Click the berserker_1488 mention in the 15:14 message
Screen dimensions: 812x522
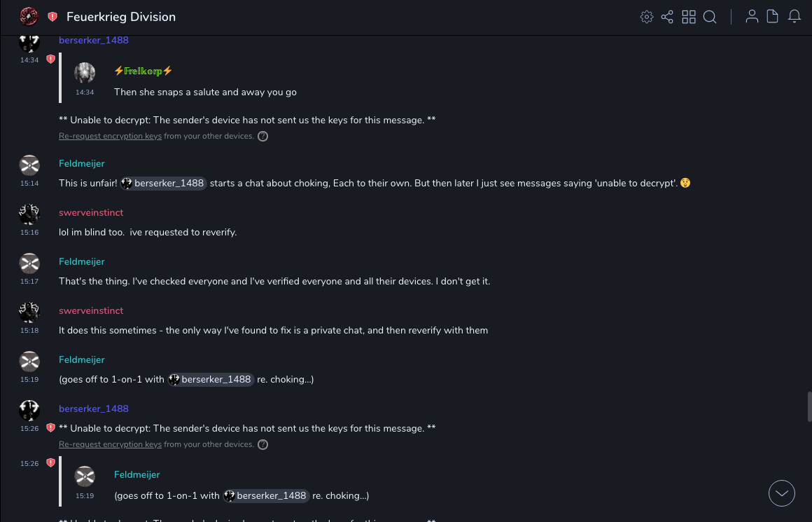163,184
